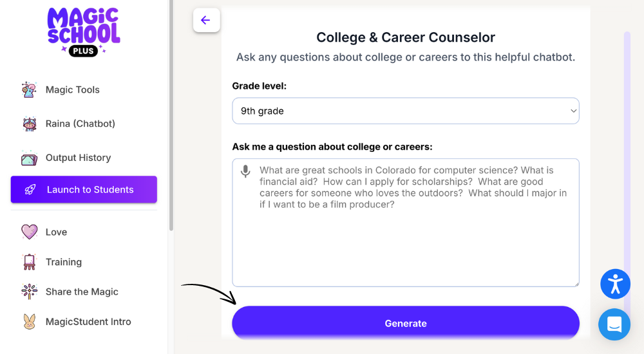The width and height of the screenshot is (644, 354).
Task: Click the Raina chatbot icon
Action: [x=29, y=124]
